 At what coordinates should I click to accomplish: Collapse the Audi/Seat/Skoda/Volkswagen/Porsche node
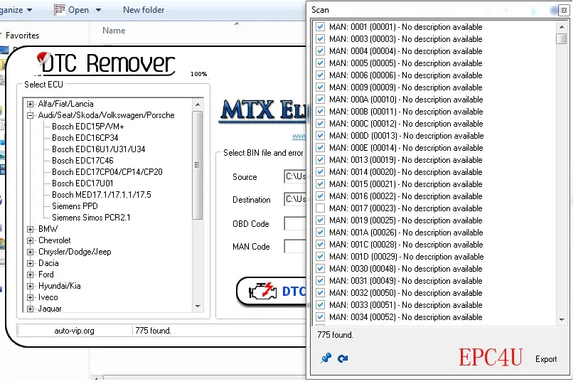tap(31, 115)
